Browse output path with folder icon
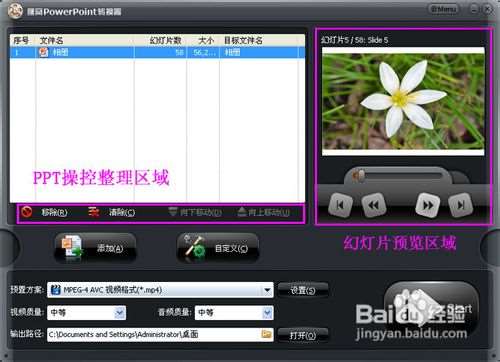 [x=266, y=334]
